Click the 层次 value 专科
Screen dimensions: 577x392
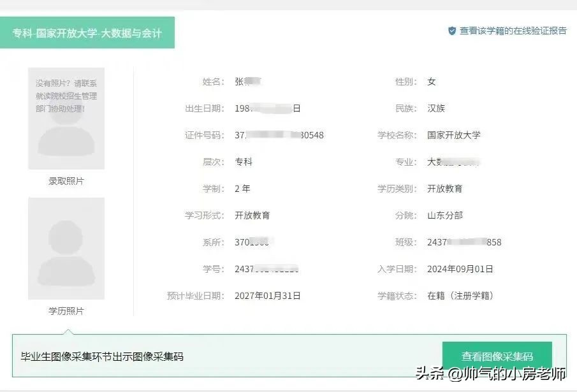click(244, 162)
